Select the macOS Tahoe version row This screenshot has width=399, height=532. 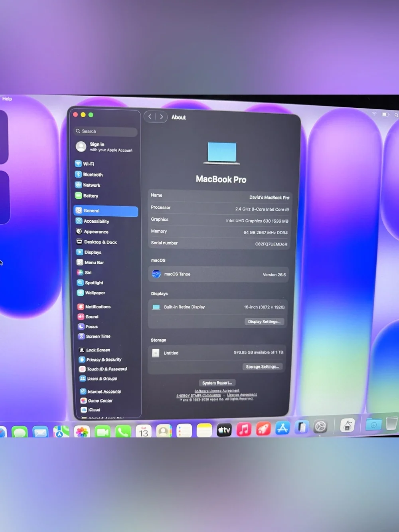(x=218, y=275)
